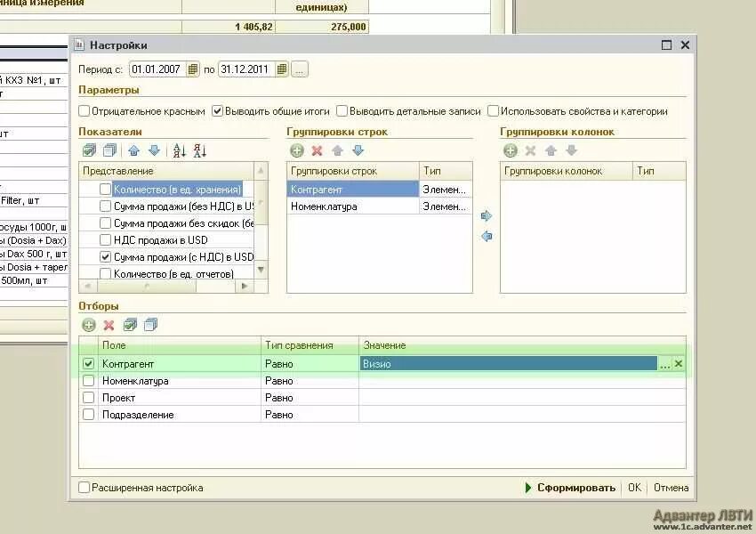The image size is (756, 534).
Task: Uncheck all indicators in Показатели toolbar
Action: 110,150
